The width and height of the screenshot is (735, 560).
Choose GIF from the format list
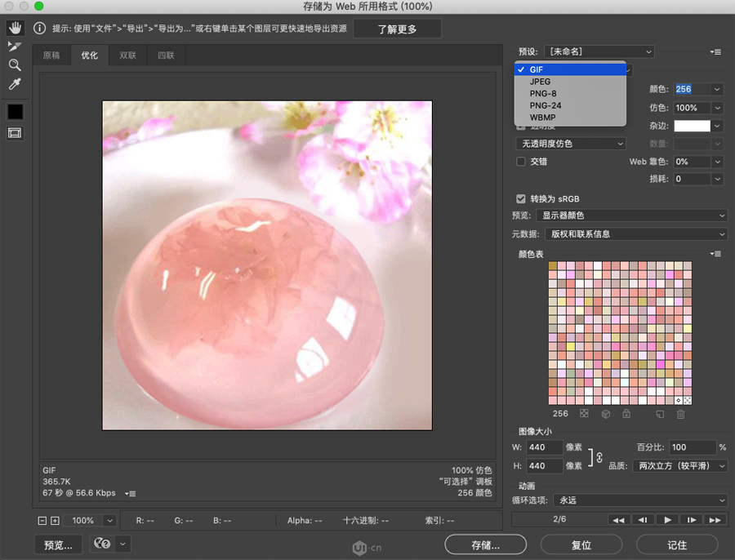point(570,69)
